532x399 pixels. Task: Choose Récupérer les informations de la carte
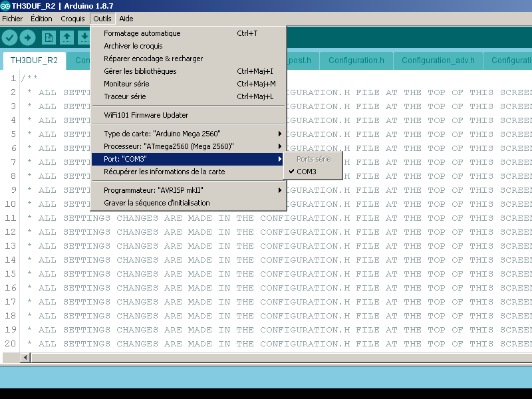pos(189,172)
